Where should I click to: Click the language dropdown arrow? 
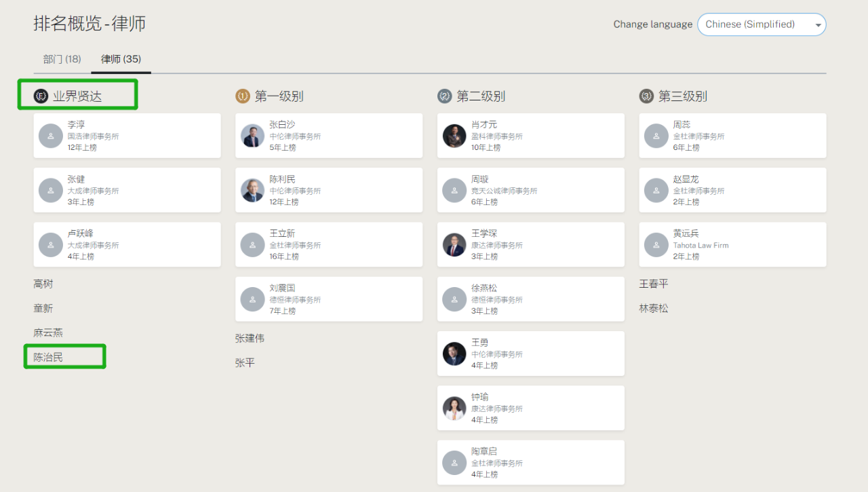[818, 25]
